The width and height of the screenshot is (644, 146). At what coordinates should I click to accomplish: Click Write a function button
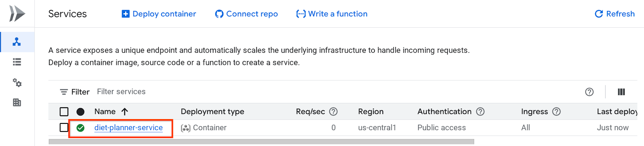coord(332,14)
